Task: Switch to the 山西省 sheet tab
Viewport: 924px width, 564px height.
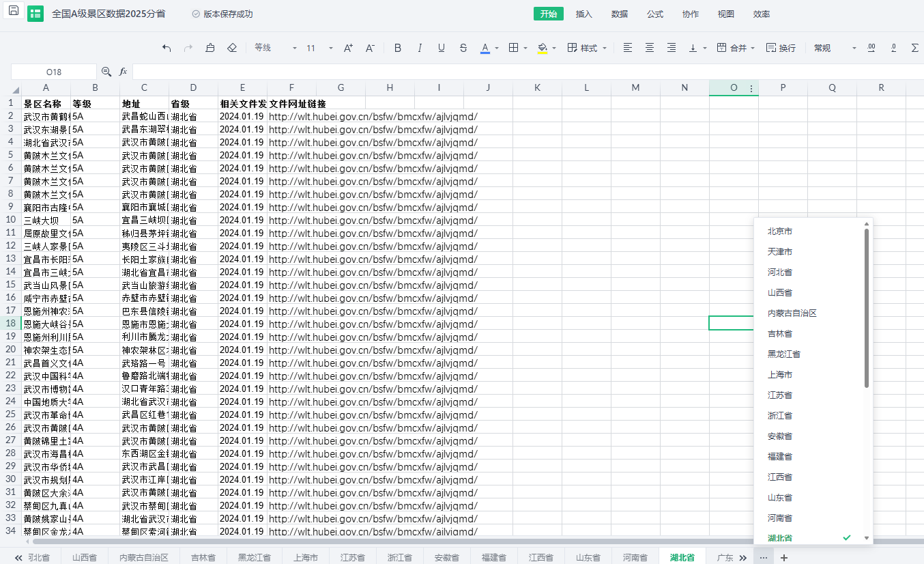Action: point(85,557)
